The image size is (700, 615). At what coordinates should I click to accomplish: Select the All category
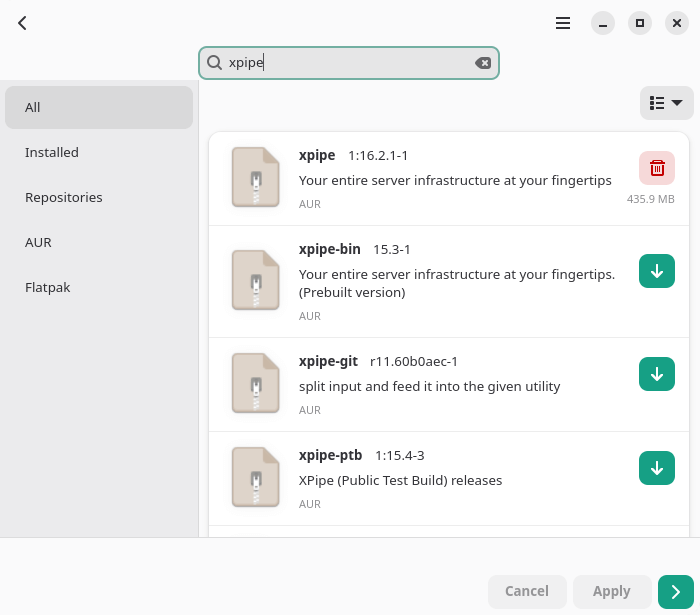[x=99, y=108]
